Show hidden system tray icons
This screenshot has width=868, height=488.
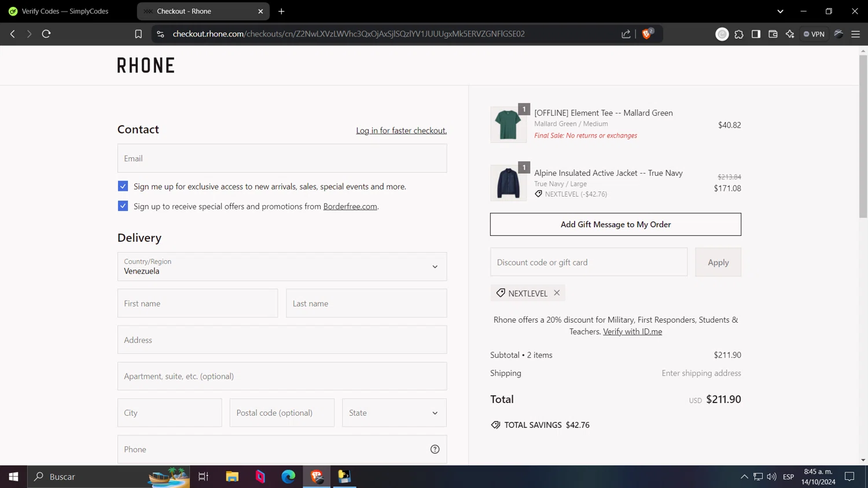click(744, 476)
